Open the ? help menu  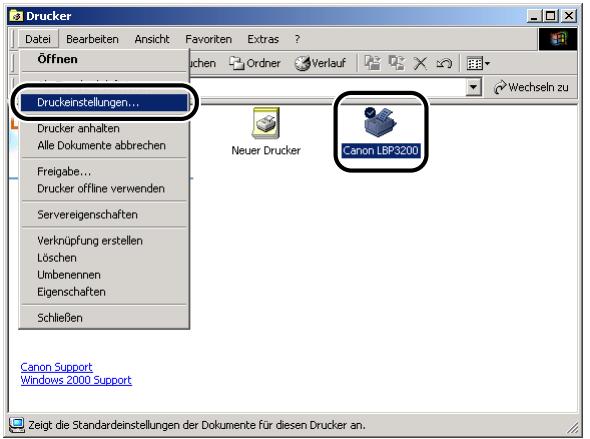297,39
